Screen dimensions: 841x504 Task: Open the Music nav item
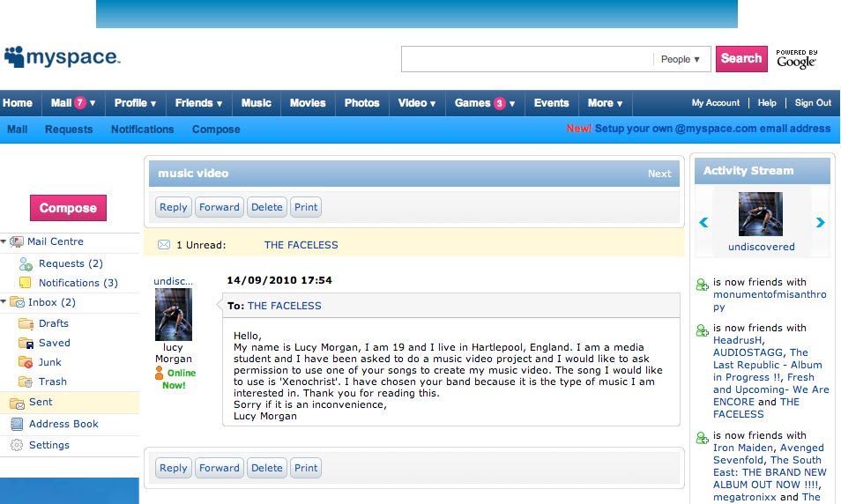pos(257,103)
